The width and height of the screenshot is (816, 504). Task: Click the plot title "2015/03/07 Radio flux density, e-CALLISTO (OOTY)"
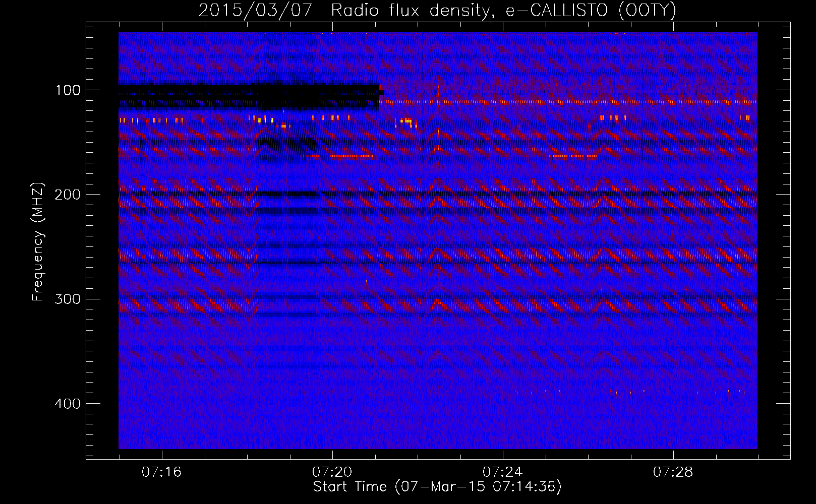(437, 10)
